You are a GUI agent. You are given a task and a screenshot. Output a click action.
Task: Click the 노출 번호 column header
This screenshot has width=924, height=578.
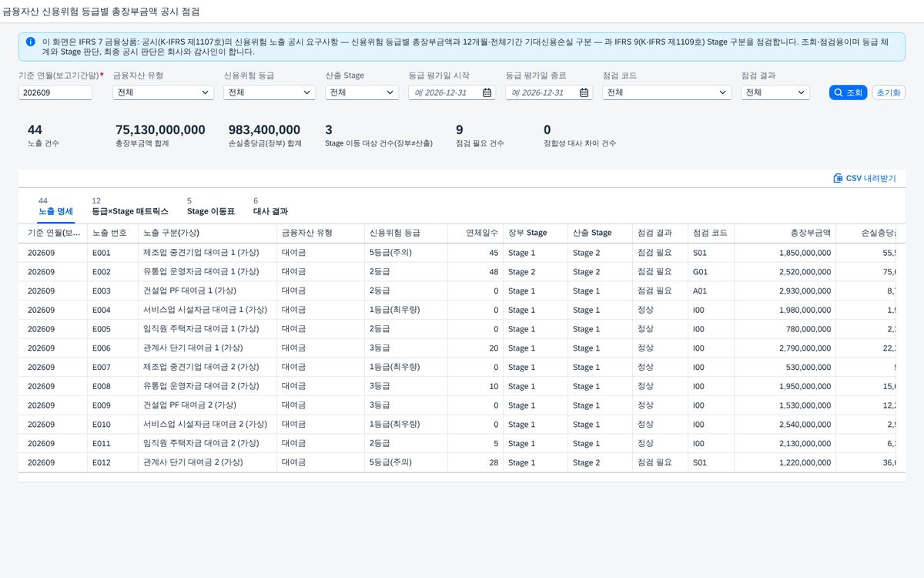[112, 233]
